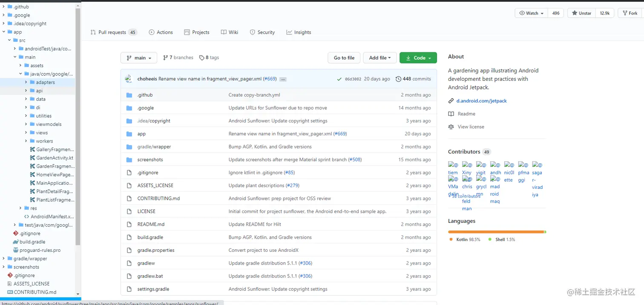Open pull request #669 on app row
644x305 pixels.
pos(340,134)
